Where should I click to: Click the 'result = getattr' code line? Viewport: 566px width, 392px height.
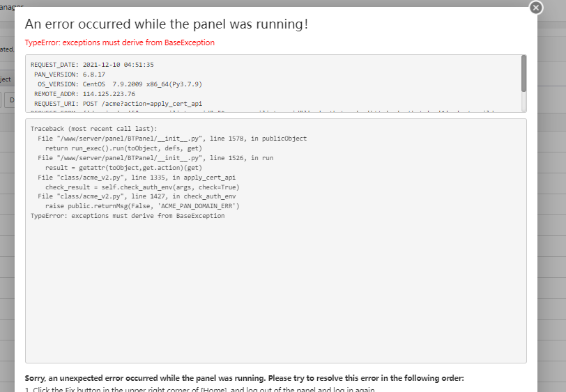[x=114, y=168]
